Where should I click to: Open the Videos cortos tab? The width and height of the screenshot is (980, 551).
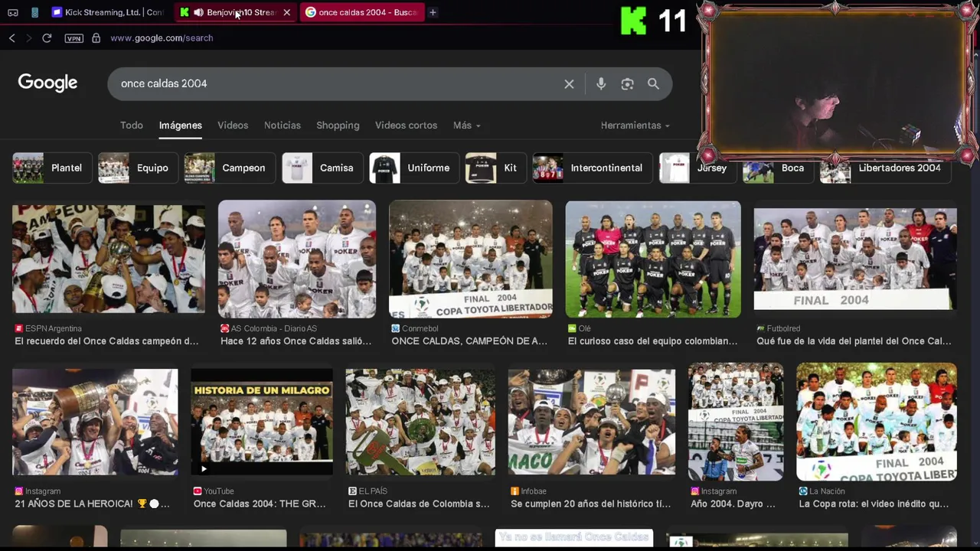[x=406, y=126]
